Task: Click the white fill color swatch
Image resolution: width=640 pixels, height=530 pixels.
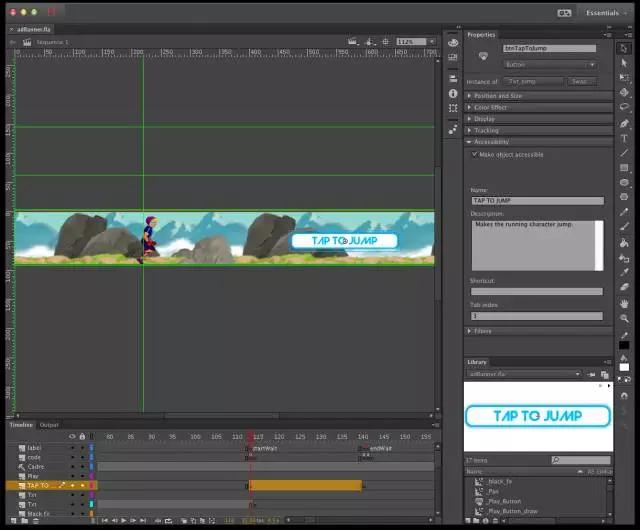Action: point(624,367)
